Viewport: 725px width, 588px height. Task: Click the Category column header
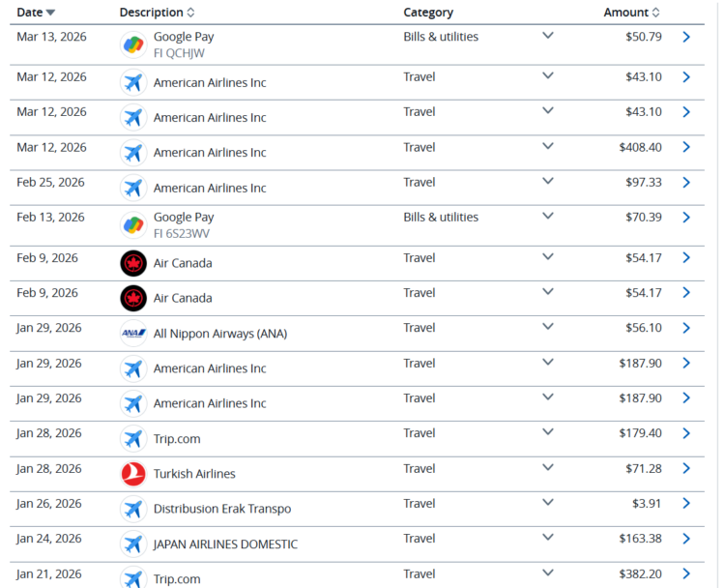[428, 13]
